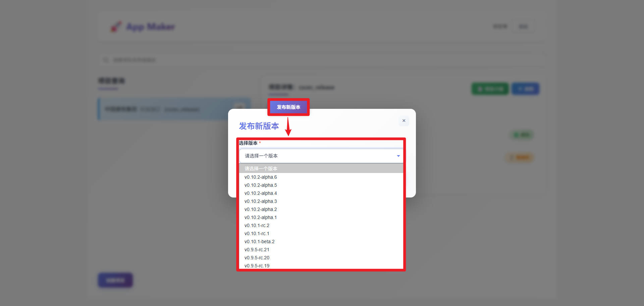Choose version v0.10.2-alpha.6
This screenshot has width=644, height=306.
click(x=261, y=177)
